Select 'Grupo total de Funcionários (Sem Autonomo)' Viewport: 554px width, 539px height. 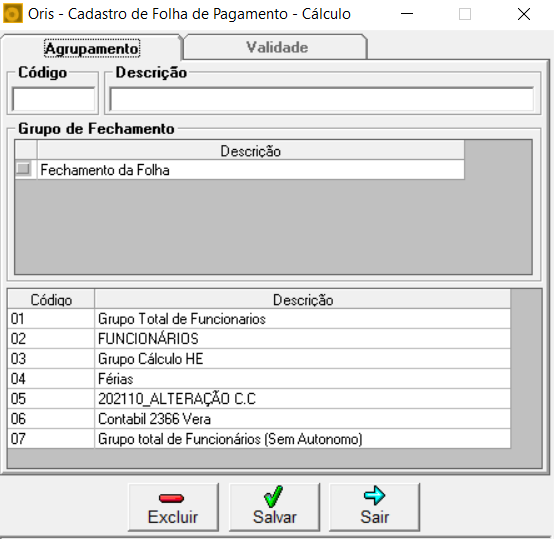point(302,439)
